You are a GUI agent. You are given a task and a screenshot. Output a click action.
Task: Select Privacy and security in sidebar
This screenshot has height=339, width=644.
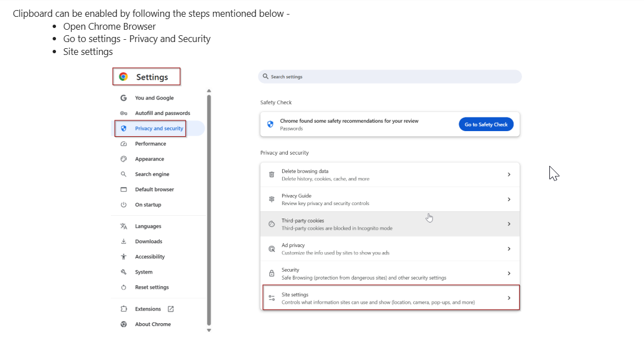click(159, 128)
